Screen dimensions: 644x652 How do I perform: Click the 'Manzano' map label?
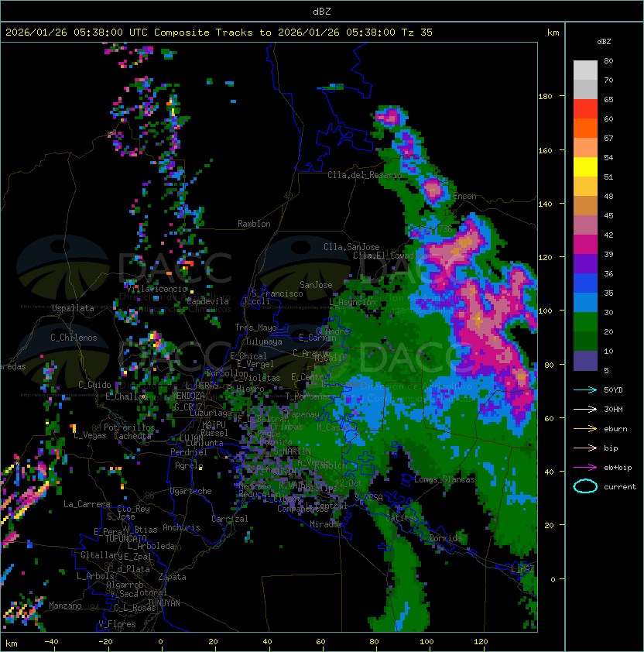pos(65,606)
